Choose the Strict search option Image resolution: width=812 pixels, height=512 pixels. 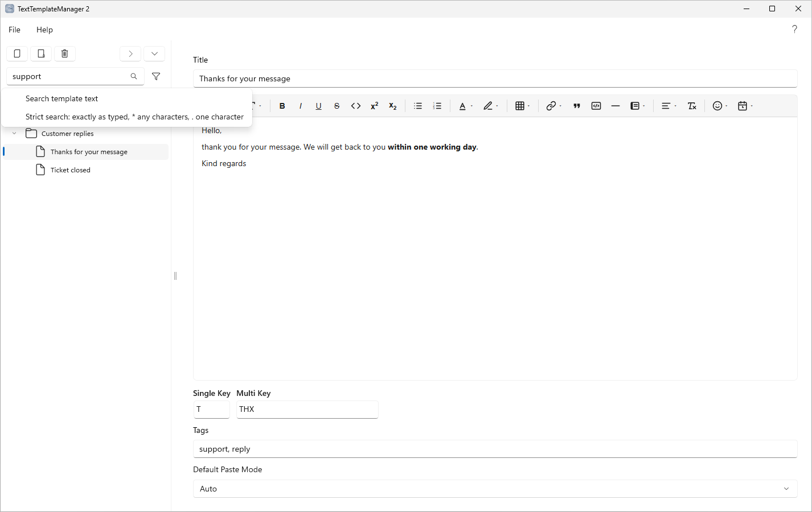point(127,117)
